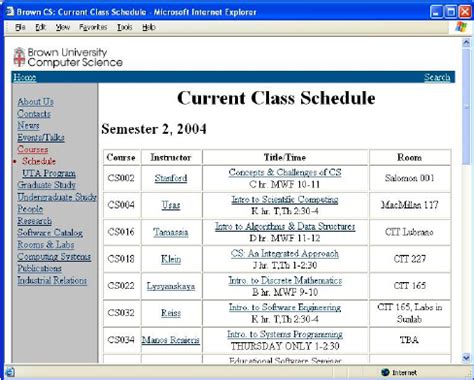This screenshot has width=474, height=380.
Task: Click the Brown University crest logo
Action: pos(19,57)
